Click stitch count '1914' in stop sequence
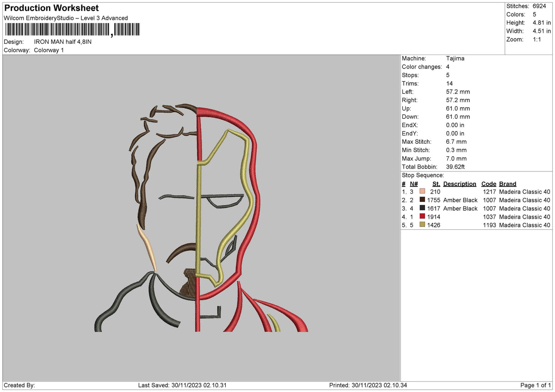Viewport: 555px width, 392px height. (434, 217)
